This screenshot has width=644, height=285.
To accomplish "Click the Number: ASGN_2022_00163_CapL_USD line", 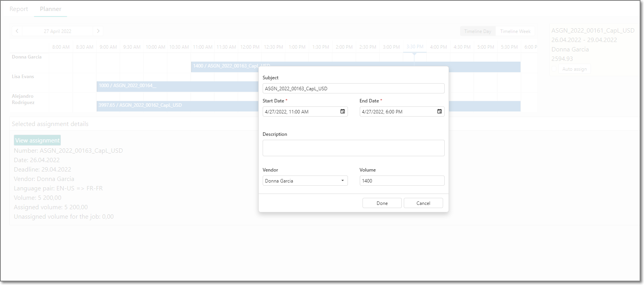I will coord(68,151).
